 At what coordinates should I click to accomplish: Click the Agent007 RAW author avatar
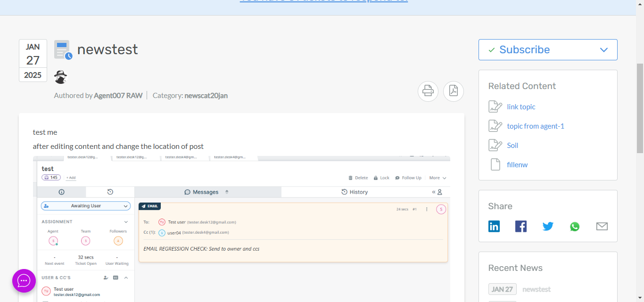[60, 77]
